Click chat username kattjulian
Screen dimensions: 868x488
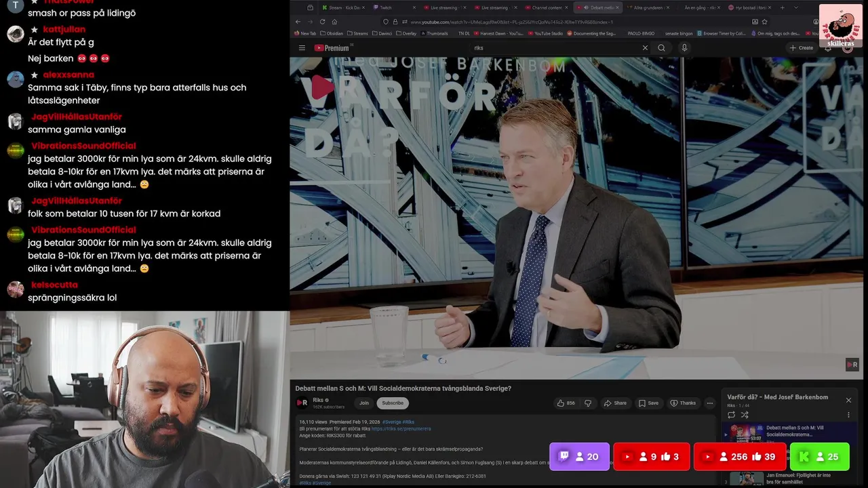click(64, 29)
